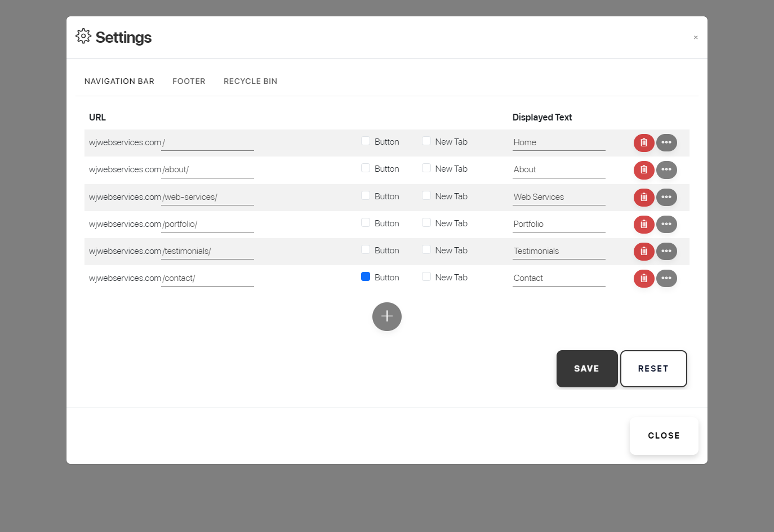Click the Displayed Text column header

(542, 117)
